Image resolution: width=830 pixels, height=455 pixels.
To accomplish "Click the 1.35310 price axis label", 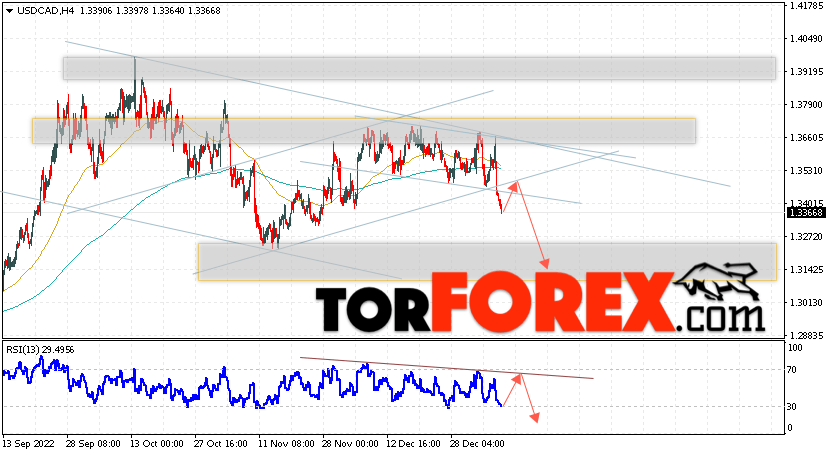I will coord(806,170).
